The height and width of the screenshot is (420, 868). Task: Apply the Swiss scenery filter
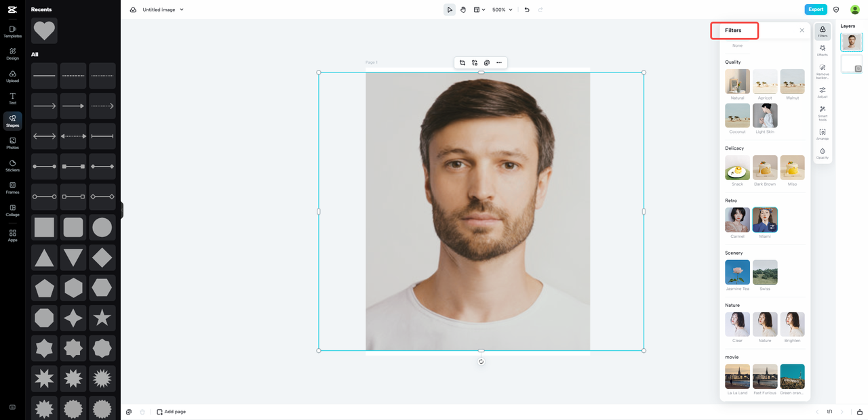pyautogui.click(x=765, y=272)
